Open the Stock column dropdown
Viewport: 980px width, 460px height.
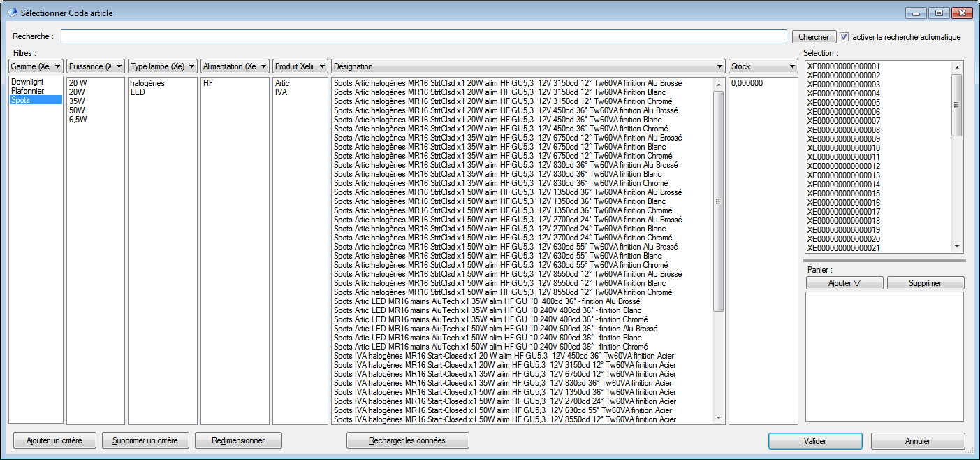(763, 66)
